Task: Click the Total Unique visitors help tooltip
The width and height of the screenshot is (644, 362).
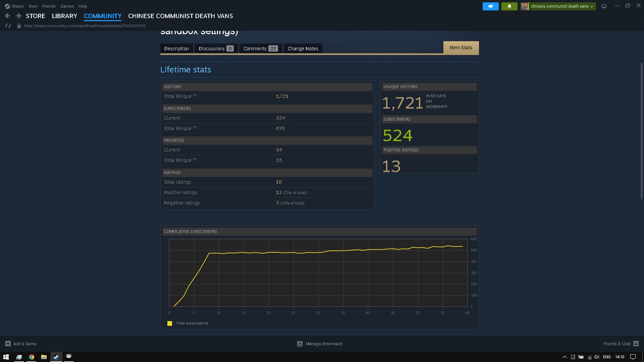Action: 195,95
